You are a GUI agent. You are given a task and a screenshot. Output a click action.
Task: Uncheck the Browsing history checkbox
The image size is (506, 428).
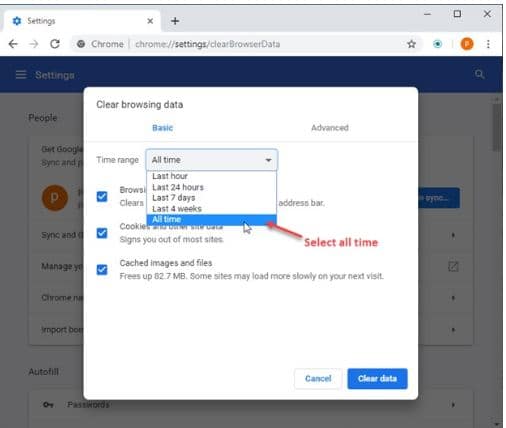[x=102, y=196]
